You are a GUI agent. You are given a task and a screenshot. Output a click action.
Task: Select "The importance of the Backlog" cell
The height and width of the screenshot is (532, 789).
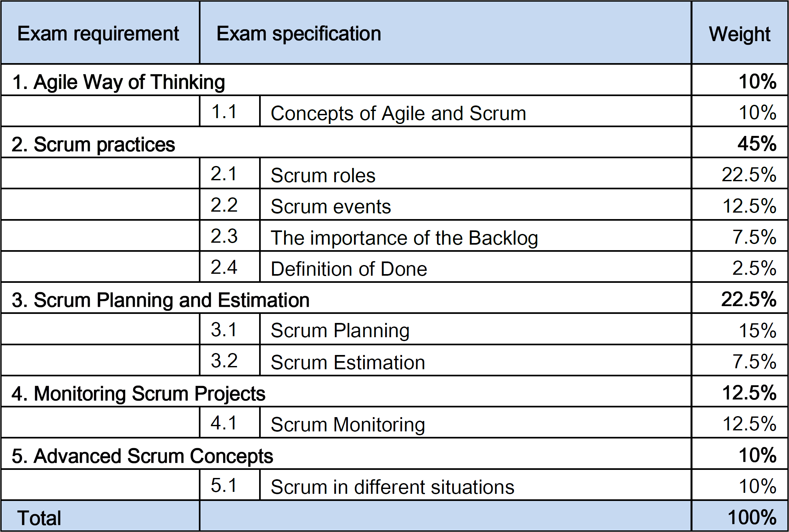(475, 236)
